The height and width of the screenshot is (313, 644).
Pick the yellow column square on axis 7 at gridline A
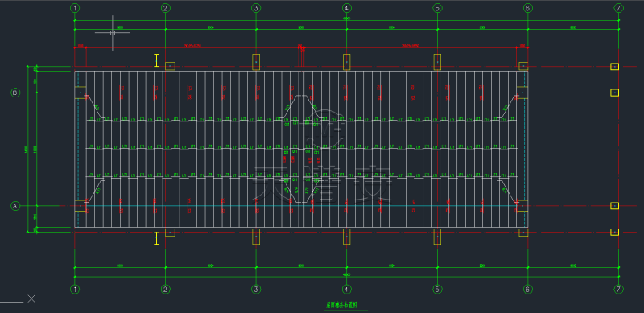614,206
